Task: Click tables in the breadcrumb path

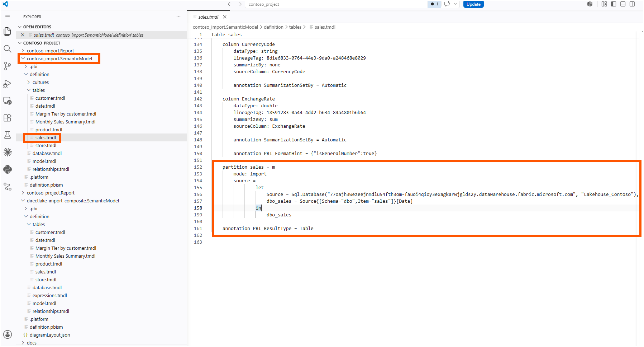Action: (295, 27)
